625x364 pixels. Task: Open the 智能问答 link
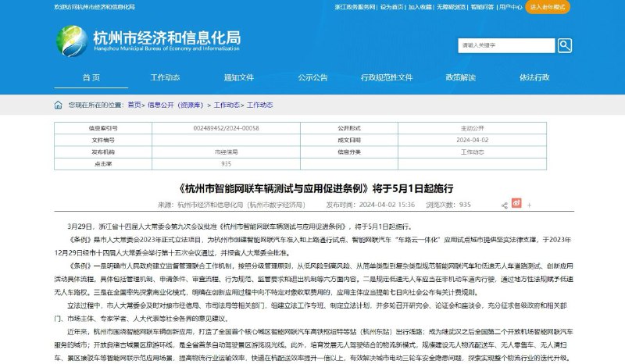482,7
